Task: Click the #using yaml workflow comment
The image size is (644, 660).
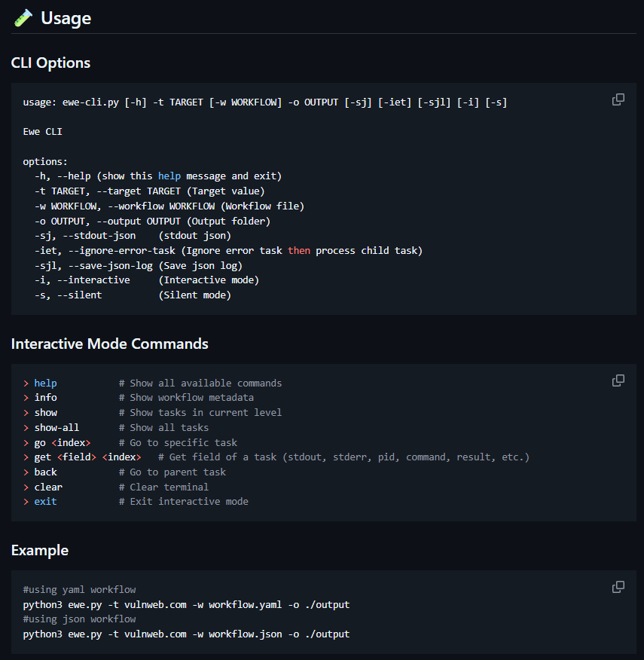Action: [x=80, y=590]
